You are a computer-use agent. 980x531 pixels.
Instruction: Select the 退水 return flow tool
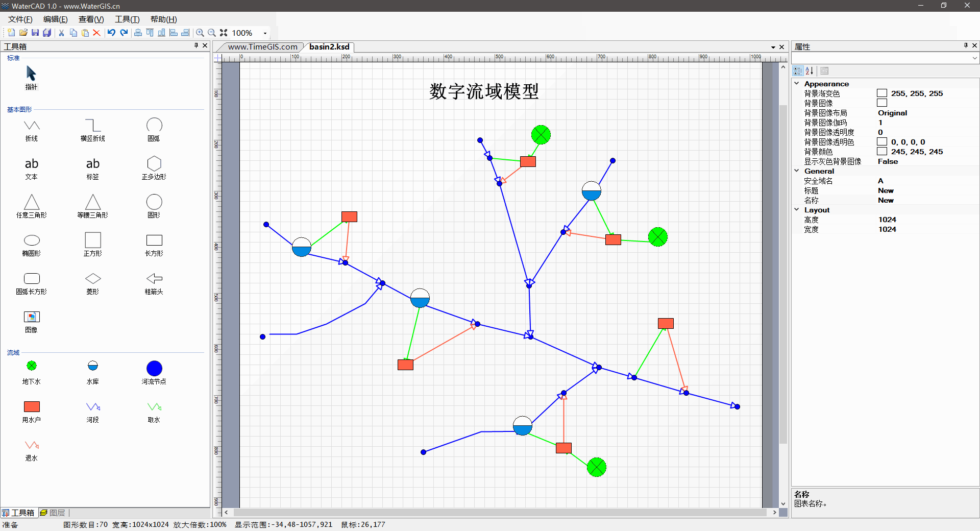pos(32,445)
